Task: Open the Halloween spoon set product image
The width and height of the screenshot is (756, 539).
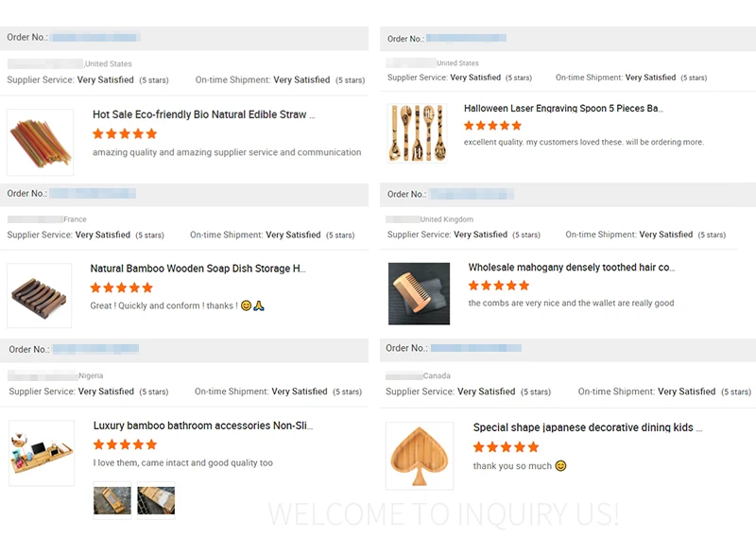Action: pos(417,133)
